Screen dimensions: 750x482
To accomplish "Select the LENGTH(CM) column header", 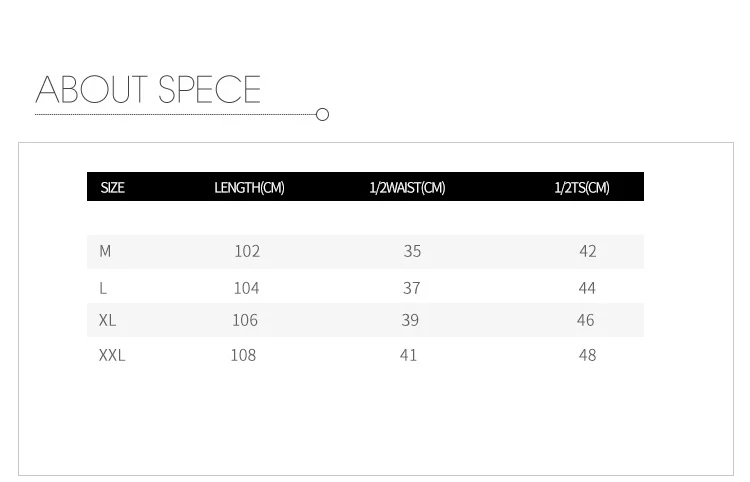I will tap(249, 188).
